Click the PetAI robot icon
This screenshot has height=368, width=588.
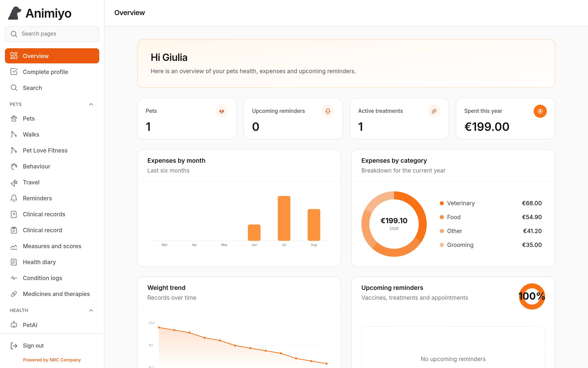point(14,325)
